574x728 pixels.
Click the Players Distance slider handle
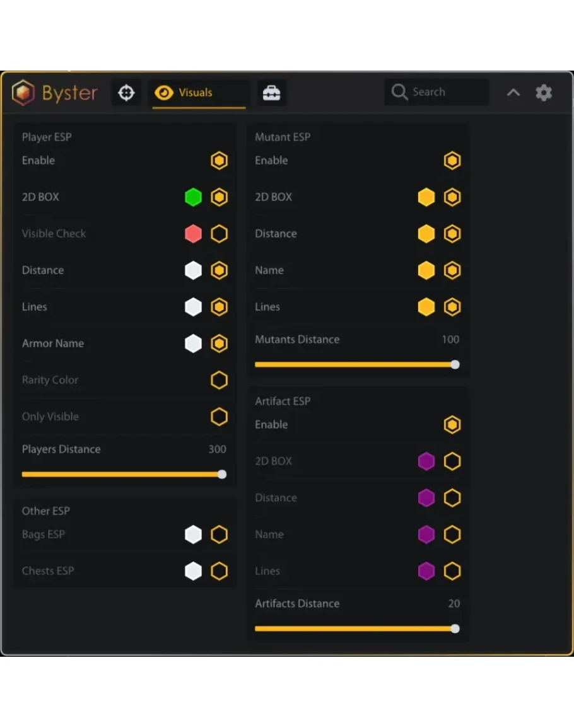(222, 475)
